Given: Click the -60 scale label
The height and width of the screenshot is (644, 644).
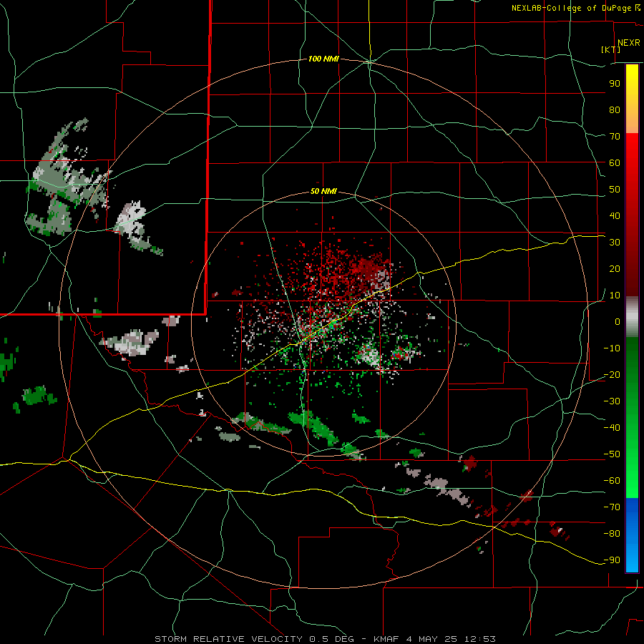Looking at the screenshot, I should [612, 481].
